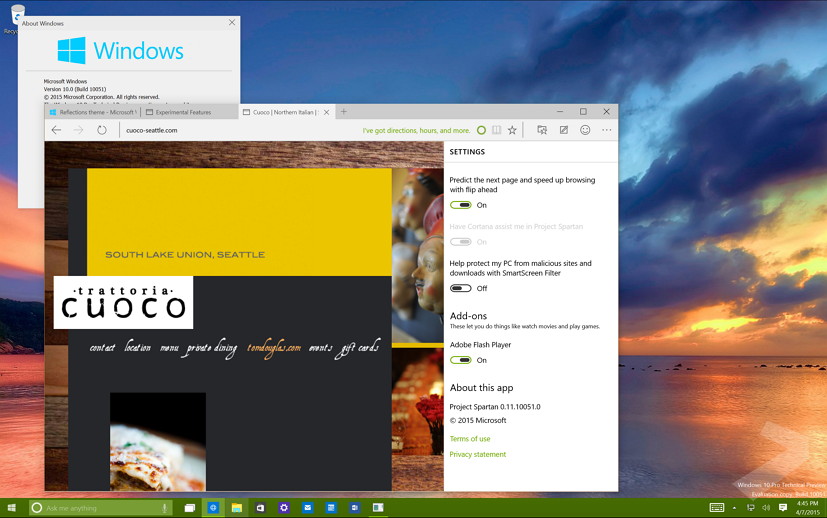Turn off the flip ahead page prediction toggle

460,205
